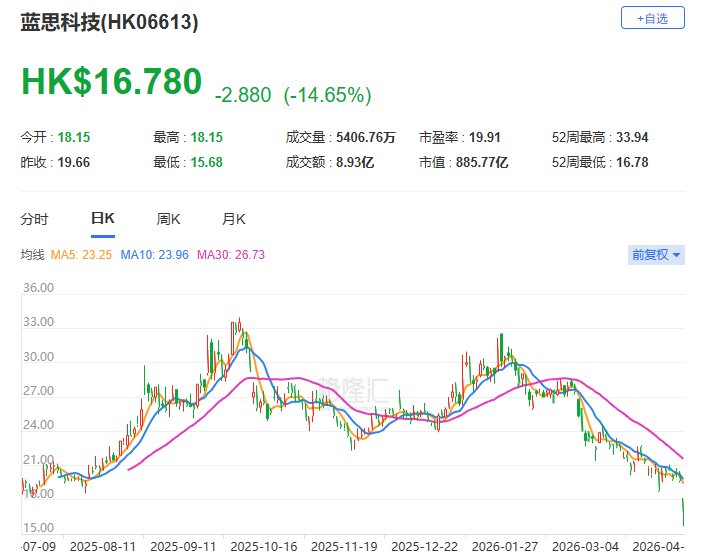Click the current price HK$16.780
The image size is (704, 560).
point(111,82)
